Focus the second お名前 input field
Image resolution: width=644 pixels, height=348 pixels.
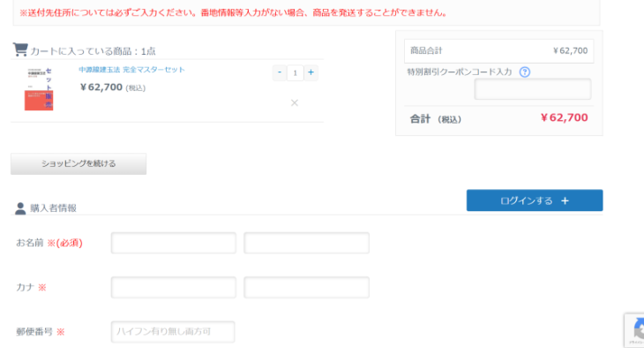tap(306, 243)
